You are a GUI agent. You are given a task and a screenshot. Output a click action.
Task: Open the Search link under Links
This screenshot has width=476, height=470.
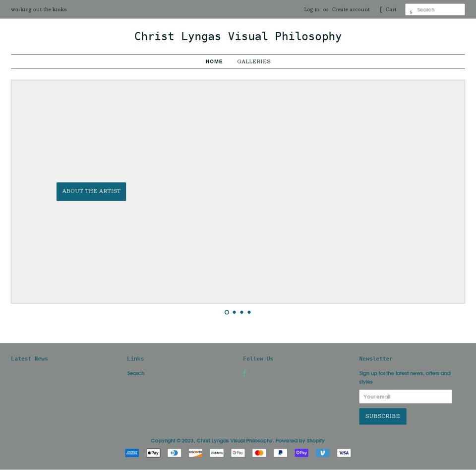click(136, 373)
